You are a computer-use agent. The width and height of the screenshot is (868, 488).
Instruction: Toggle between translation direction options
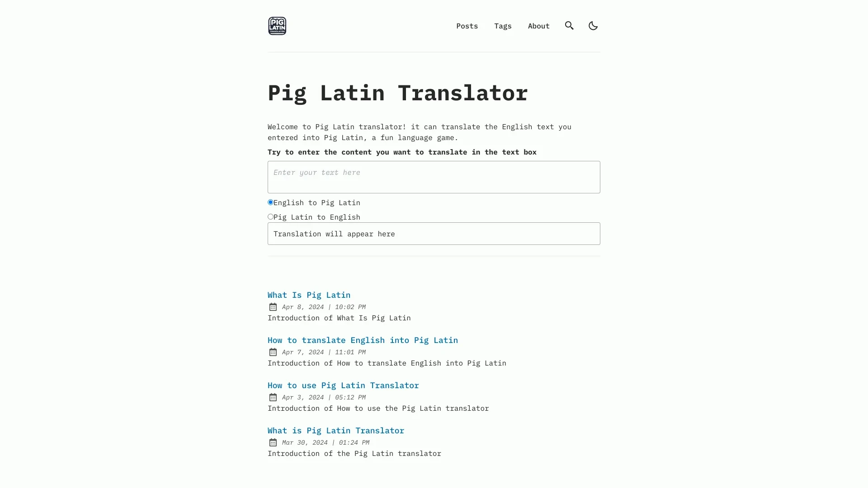click(270, 216)
